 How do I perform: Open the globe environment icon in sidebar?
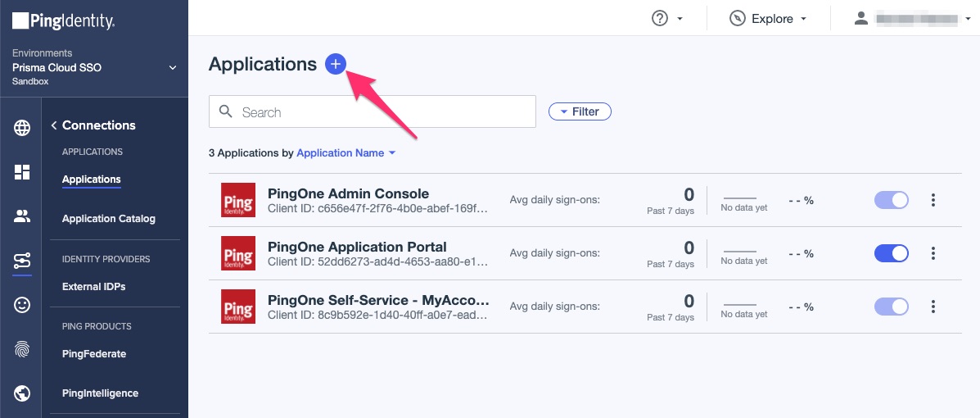[22, 128]
